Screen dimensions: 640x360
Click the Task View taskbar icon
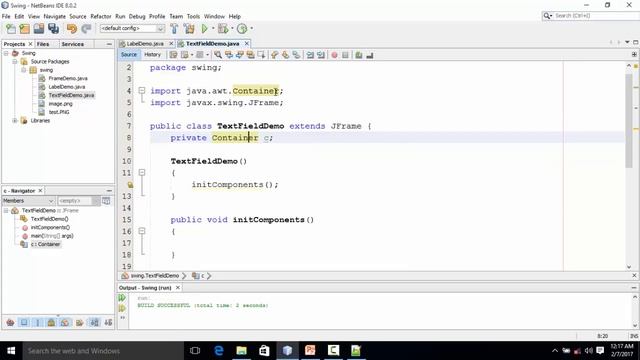point(195,351)
